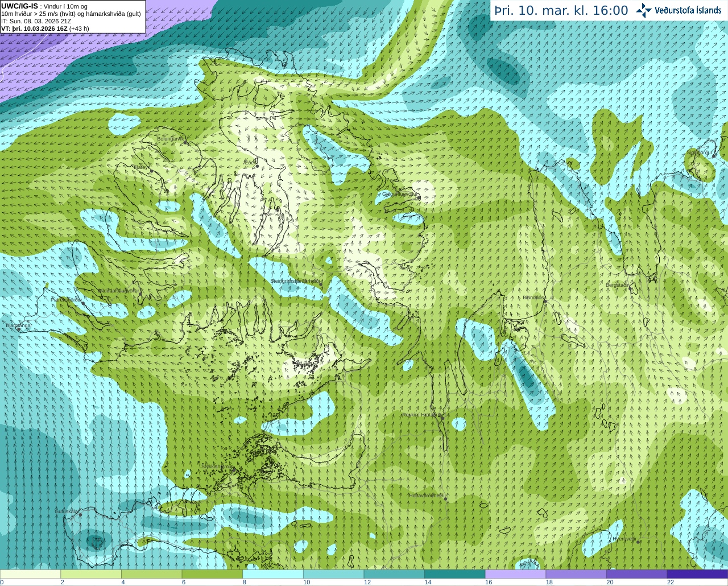Select the Æðey station label
728x586 pixels.
point(249,163)
